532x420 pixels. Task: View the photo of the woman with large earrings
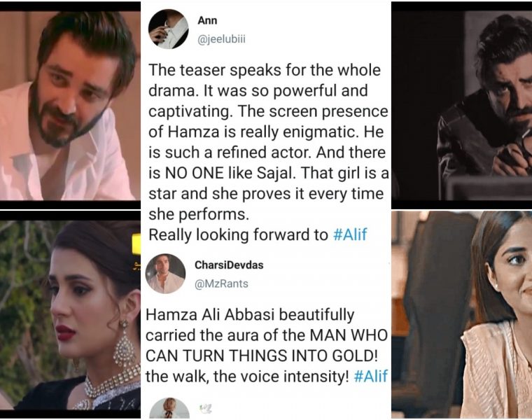click(x=70, y=315)
